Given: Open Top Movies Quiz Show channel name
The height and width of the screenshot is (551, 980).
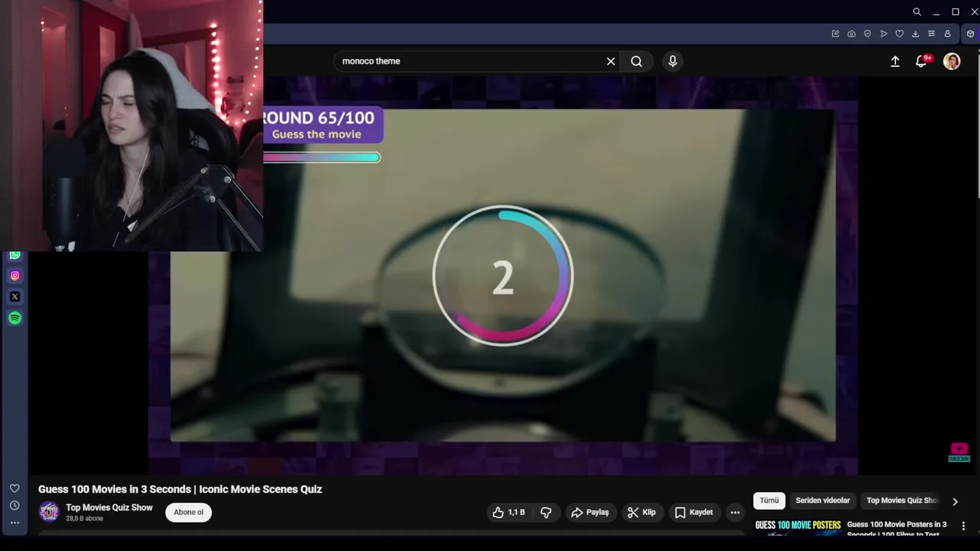Looking at the screenshot, I should click(109, 507).
